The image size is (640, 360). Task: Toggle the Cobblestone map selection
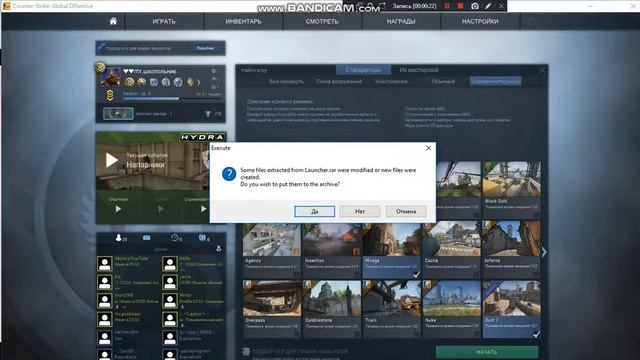[332, 309]
